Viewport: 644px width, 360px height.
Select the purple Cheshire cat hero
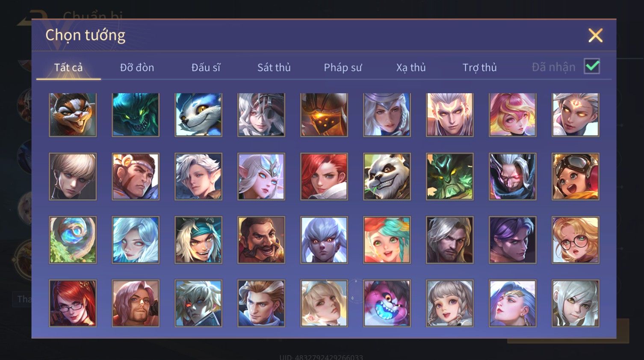tap(387, 303)
